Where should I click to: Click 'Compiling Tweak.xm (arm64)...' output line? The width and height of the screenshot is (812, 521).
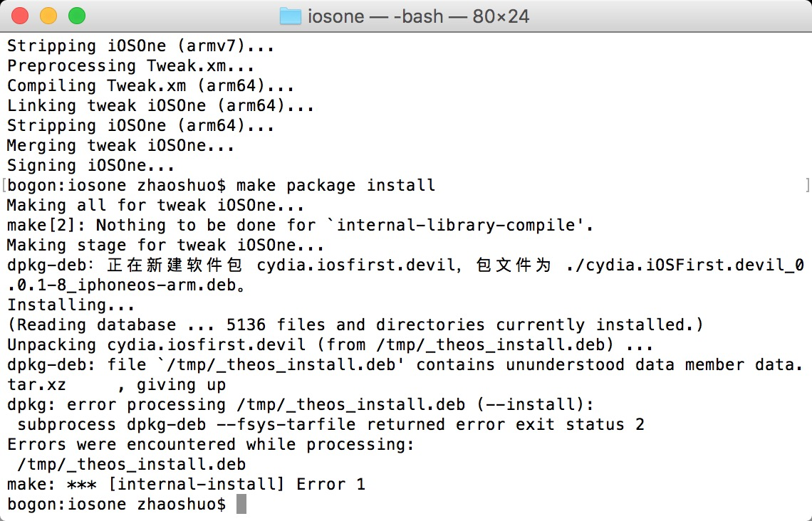tap(151, 85)
